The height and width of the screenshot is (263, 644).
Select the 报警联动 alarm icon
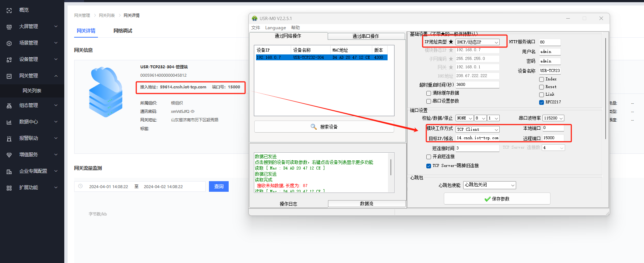click(x=9, y=138)
